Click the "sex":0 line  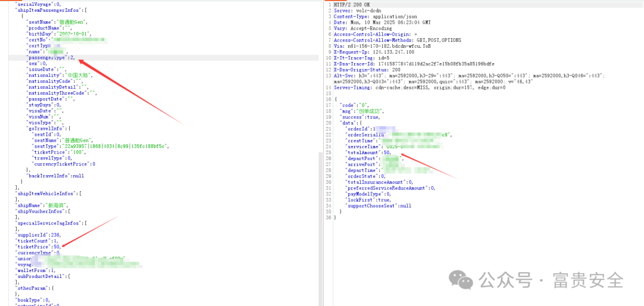click(36, 64)
